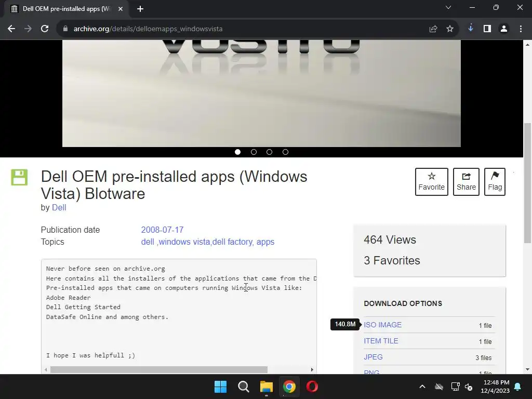Open the JPEG download option

click(x=373, y=357)
